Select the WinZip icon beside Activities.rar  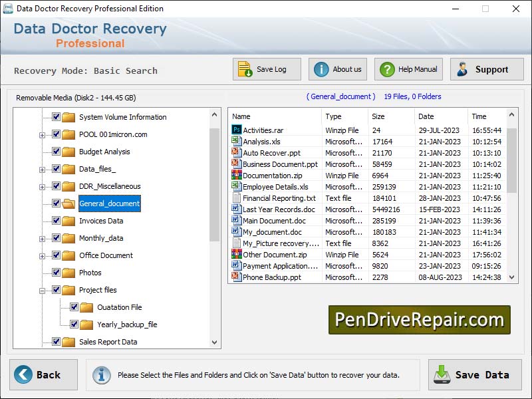tap(236, 130)
